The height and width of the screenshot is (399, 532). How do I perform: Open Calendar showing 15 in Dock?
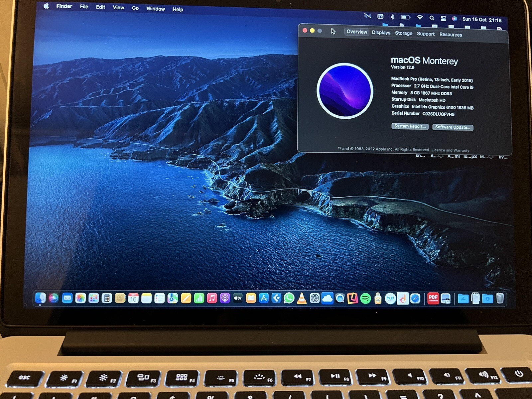pos(133,298)
